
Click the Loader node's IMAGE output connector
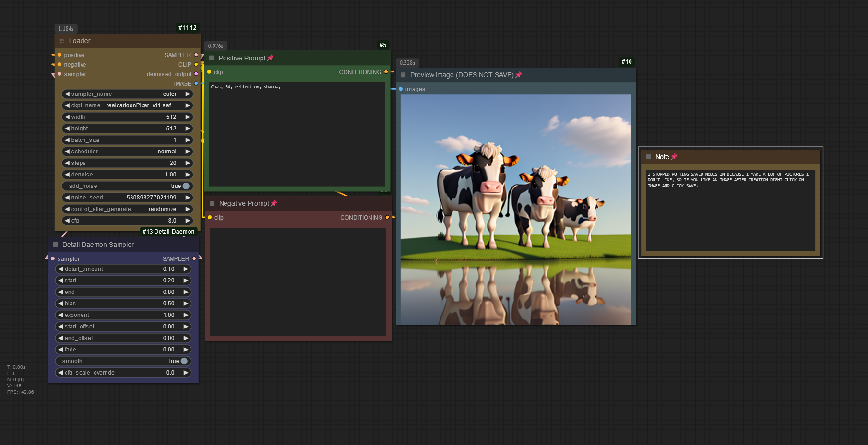click(196, 83)
